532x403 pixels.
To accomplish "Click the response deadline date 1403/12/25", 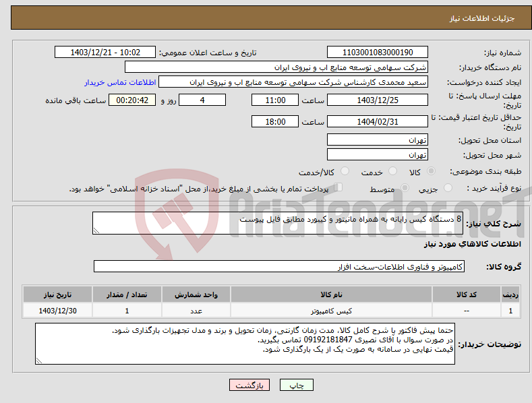I will click(x=378, y=100).
